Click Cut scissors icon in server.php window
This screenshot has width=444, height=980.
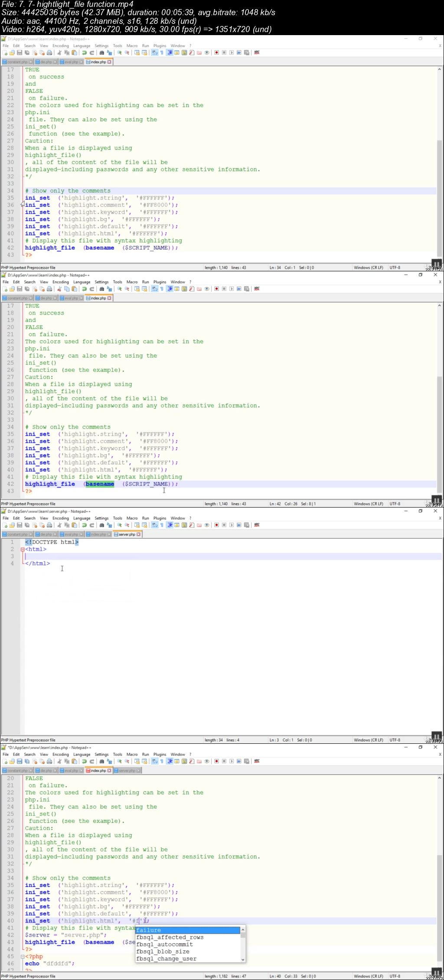click(59, 525)
